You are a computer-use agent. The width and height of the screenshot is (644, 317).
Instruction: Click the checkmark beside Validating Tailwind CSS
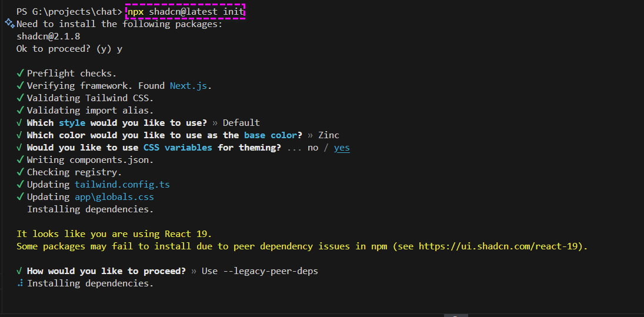click(x=20, y=98)
